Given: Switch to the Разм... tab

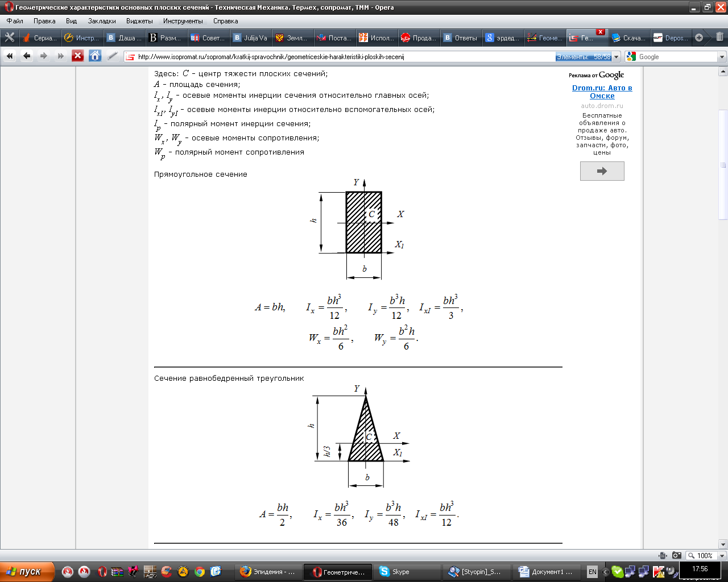Looking at the screenshot, I should coord(166,38).
